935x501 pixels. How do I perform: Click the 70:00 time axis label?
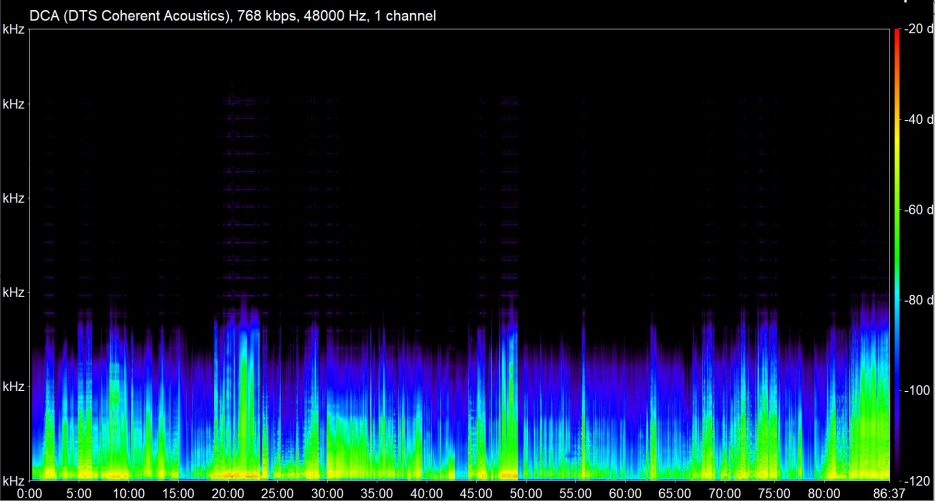click(x=725, y=494)
